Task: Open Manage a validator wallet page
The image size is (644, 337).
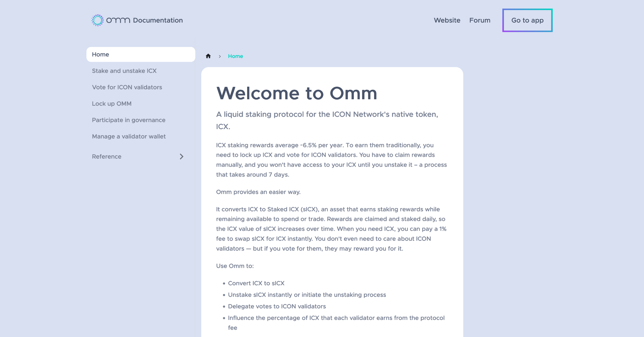Action: point(129,136)
